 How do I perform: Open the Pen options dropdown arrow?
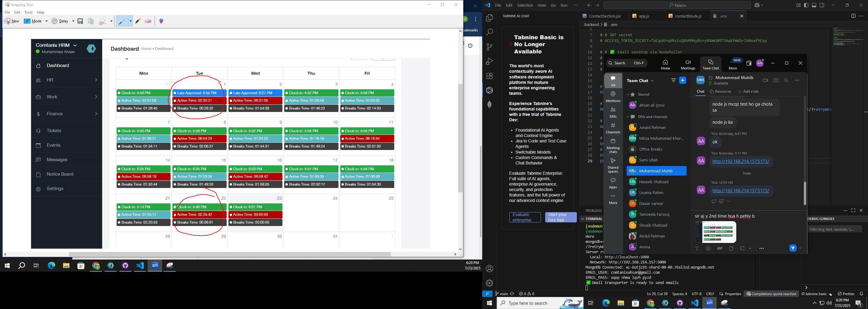(131, 21)
